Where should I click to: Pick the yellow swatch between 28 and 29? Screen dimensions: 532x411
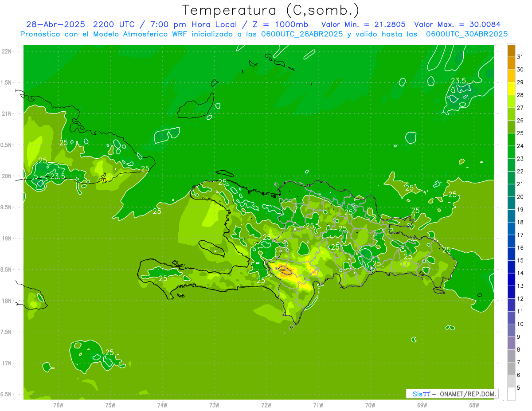click(x=511, y=89)
